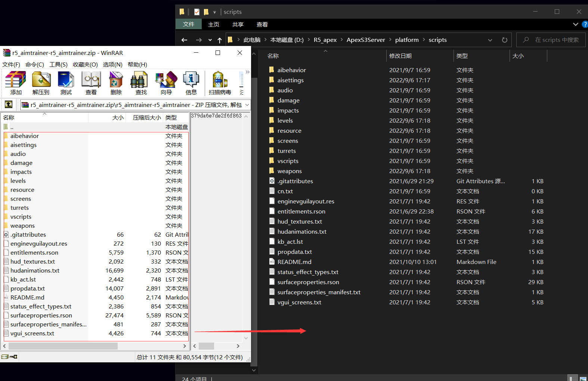Image resolution: width=588 pixels, height=381 pixels.
Task: Open Explorer 共享 ribbon tab
Action: point(238,24)
